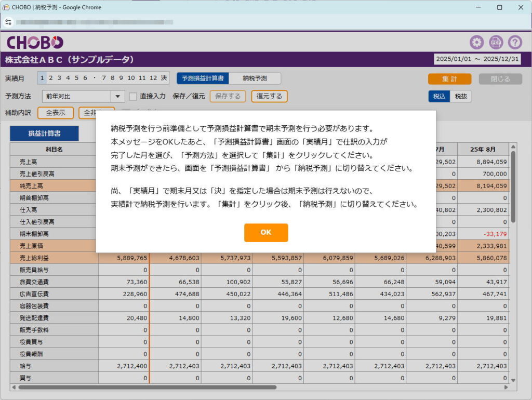Select the 売上総利益 row label
Screen dimensions: 532x400
coord(34,258)
